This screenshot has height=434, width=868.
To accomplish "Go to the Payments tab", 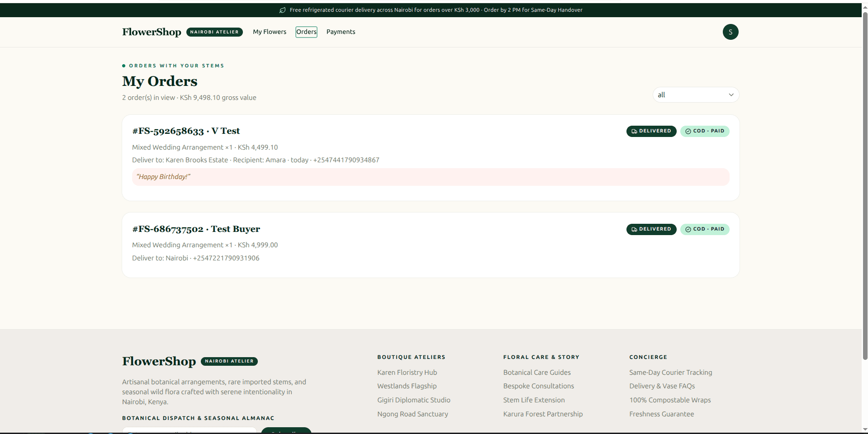I will pos(341,32).
